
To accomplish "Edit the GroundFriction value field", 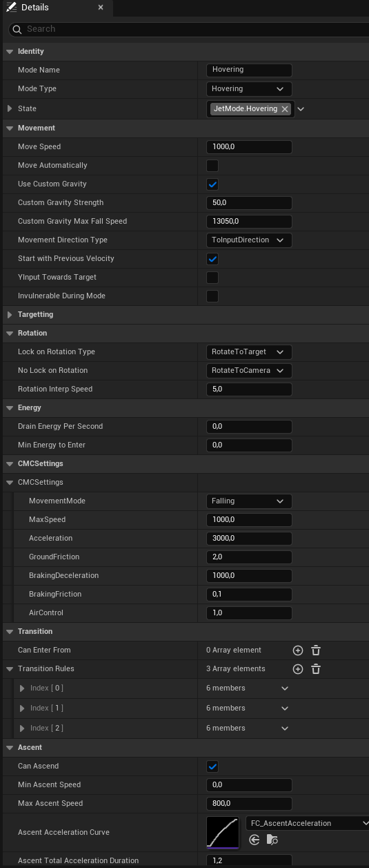I will click(249, 557).
